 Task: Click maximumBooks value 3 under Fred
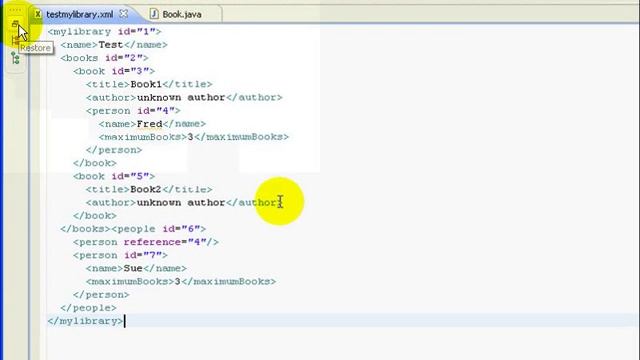click(190, 137)
